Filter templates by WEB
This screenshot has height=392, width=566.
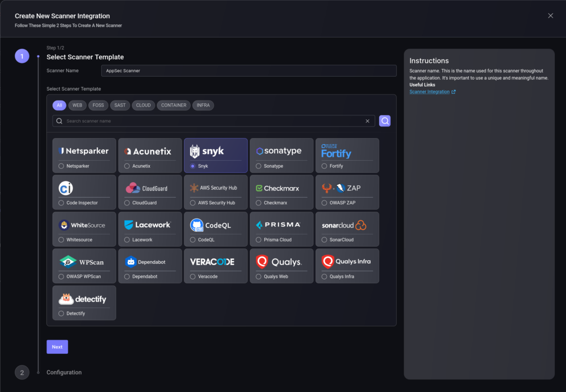(x=77, y=105)
